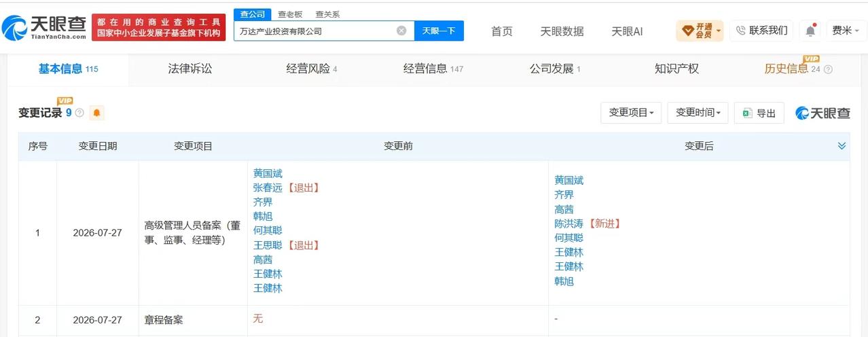Image resolution: width=868 pixels, height=337 pixels.
Task: Click 联系我们 contact button
Action: 761,31
